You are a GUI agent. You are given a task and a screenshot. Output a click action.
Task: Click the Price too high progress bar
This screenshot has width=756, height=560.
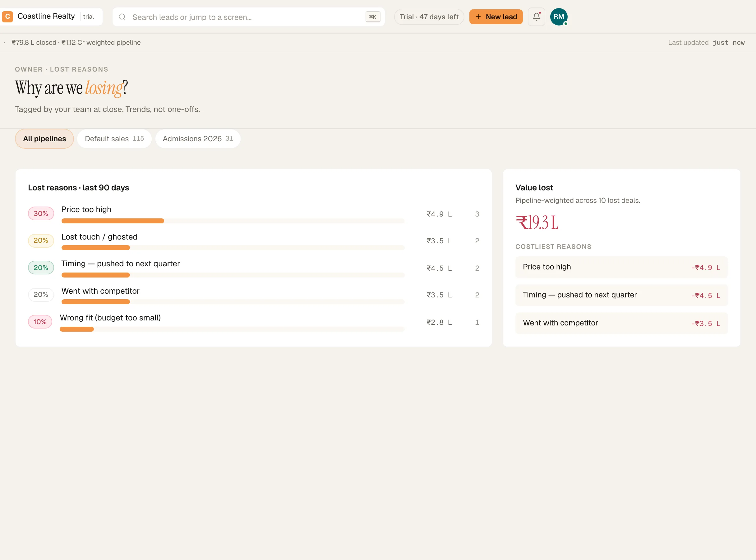tap(233, 221)
